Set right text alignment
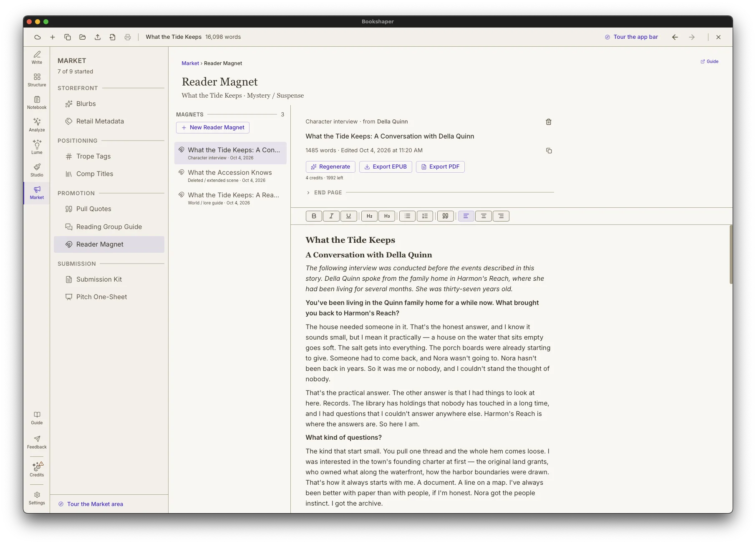This screenshot has height=544, width=756. click(501, 216)
